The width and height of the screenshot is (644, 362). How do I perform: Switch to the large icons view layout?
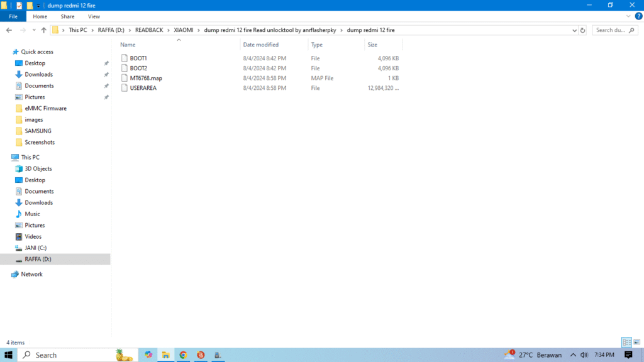point(636,342)
